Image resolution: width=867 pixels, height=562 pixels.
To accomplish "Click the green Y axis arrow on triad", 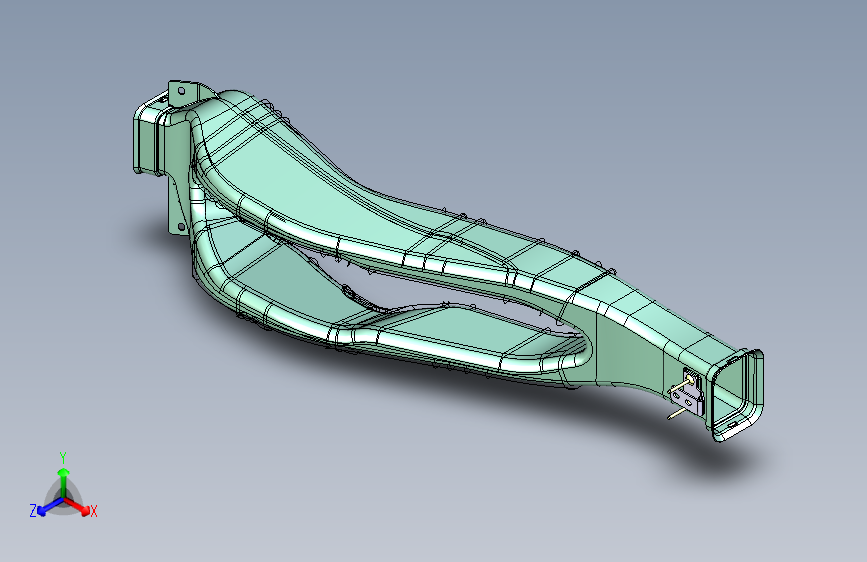I will tap(64, 481).
